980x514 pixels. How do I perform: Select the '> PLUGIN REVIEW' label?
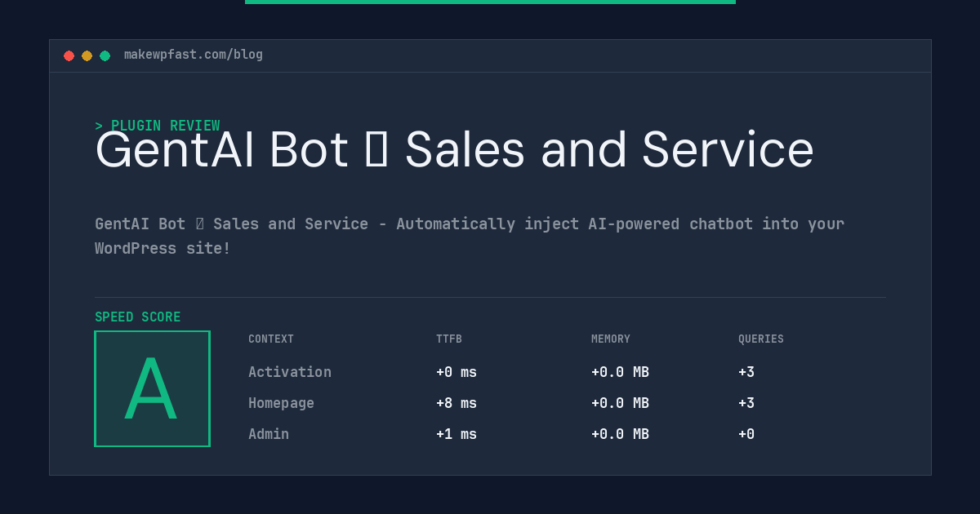click(x=158, y=126)
